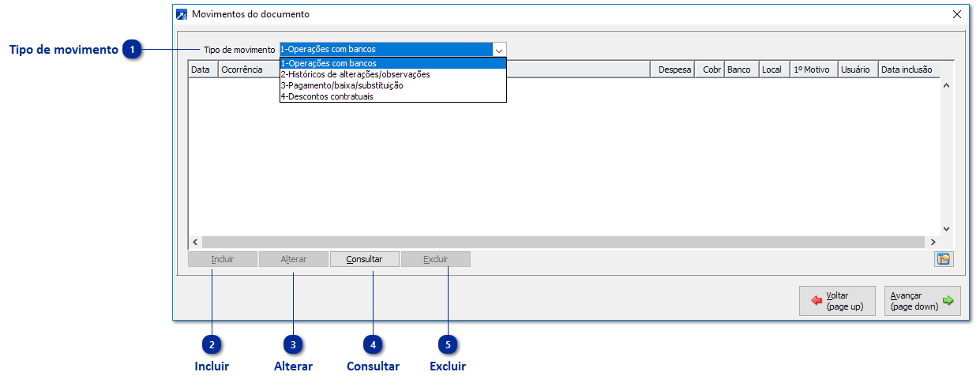Choose 2-Históricos de alterações/observações option

(x=392, y=74)
